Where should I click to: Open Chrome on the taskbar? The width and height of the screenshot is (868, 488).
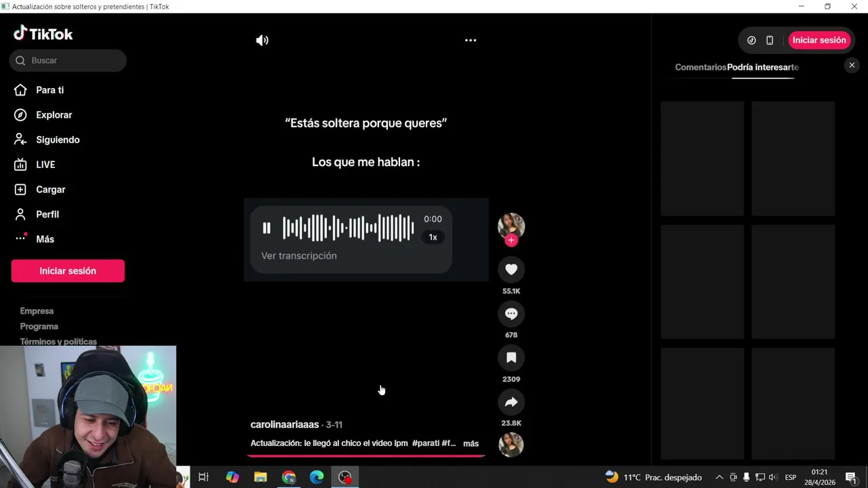coord(289,477)
